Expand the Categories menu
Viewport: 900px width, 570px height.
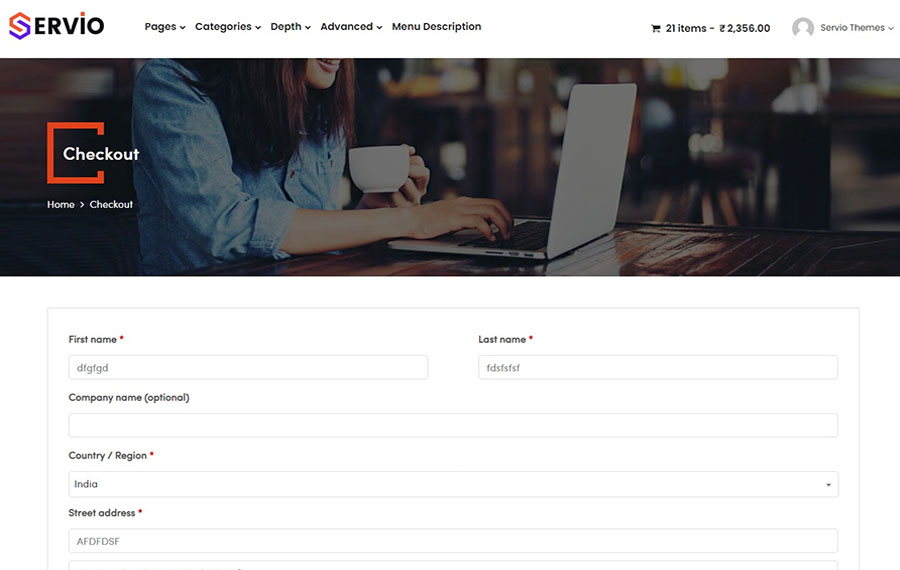coord(228,27)
